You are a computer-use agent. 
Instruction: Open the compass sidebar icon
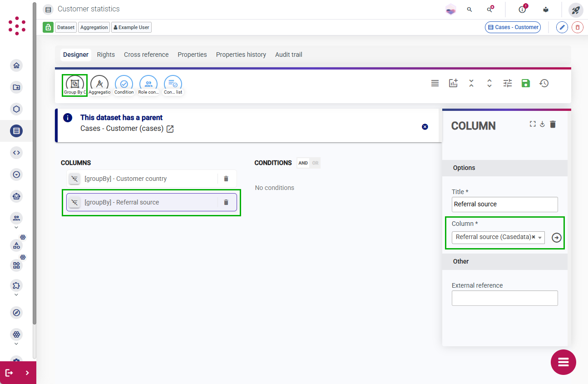[17, 313]
